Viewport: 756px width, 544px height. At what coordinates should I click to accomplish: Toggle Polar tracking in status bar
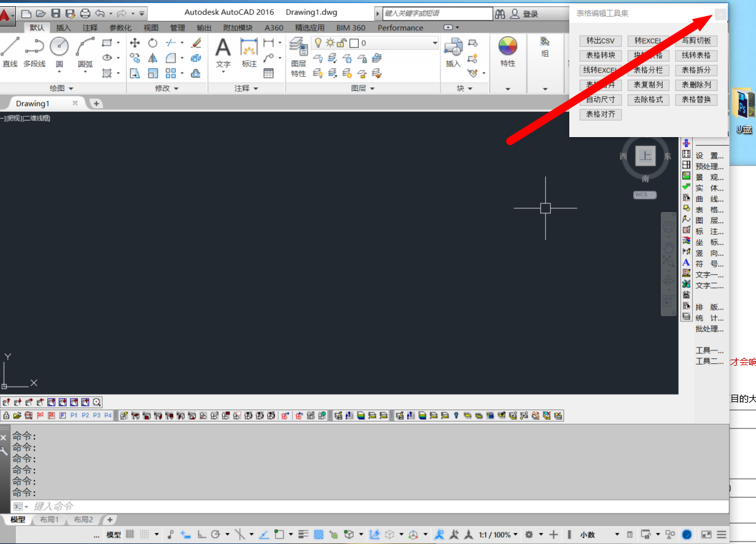[x=216, y=535]
